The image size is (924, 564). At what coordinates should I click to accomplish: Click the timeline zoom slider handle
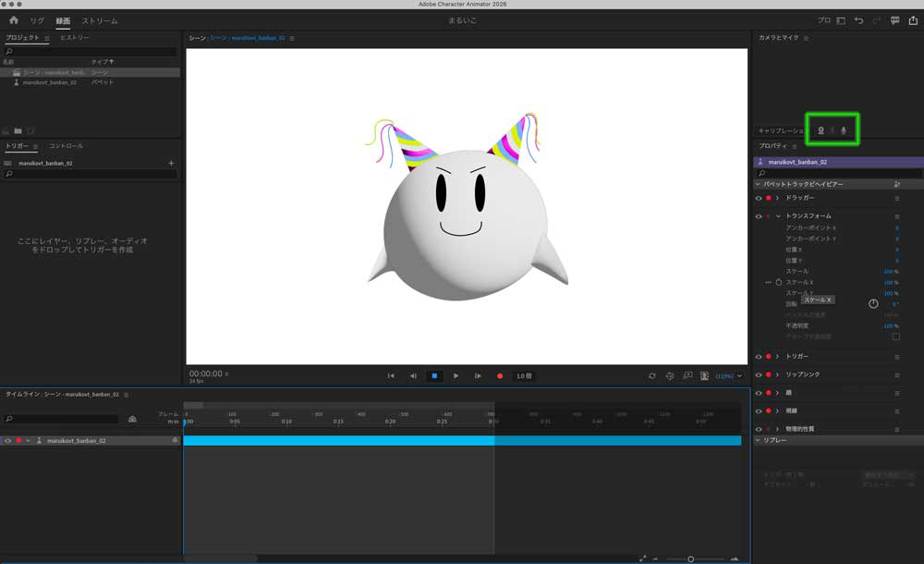(691, 558)
